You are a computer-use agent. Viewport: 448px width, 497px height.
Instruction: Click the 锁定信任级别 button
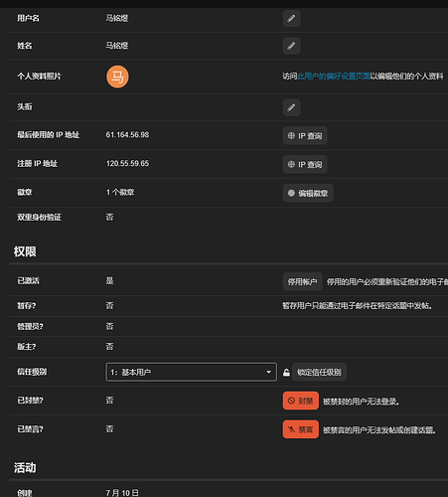pos(319,372)
